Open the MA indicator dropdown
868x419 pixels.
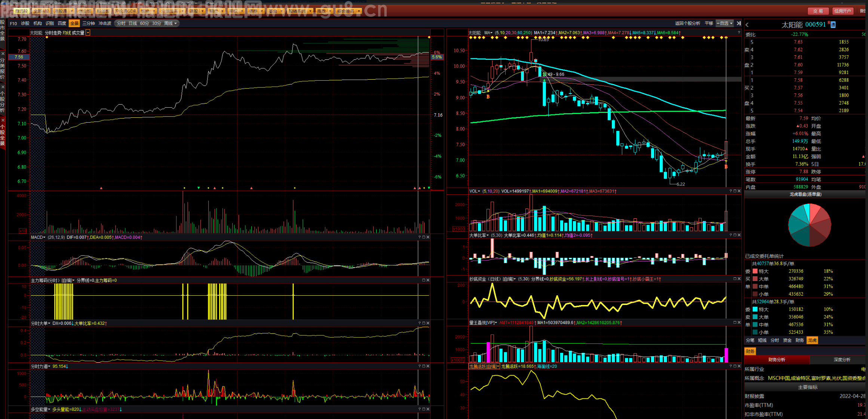pyautogui.click(x=488, y=33)
